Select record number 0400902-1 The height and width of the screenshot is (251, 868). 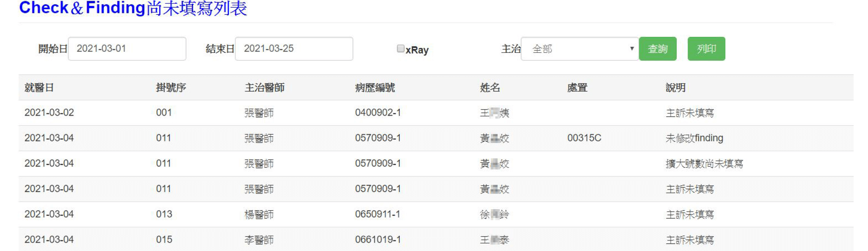point(378,113)
